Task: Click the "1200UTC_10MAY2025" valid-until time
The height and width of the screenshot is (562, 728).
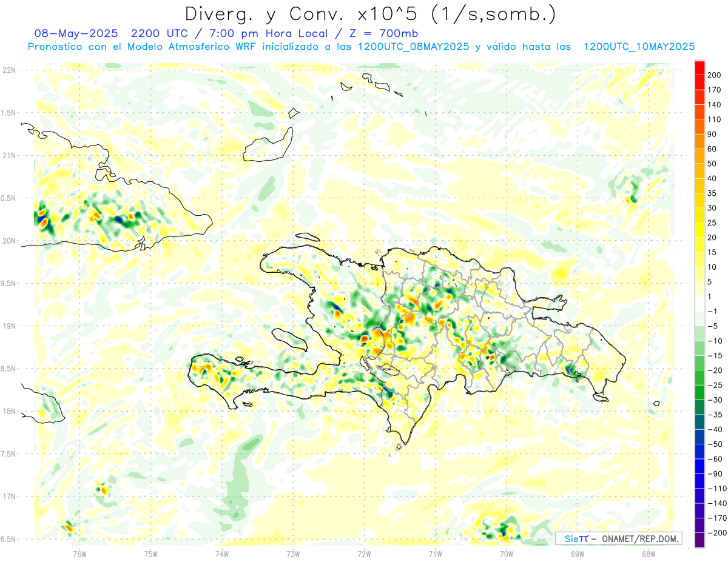Action: 639,47
